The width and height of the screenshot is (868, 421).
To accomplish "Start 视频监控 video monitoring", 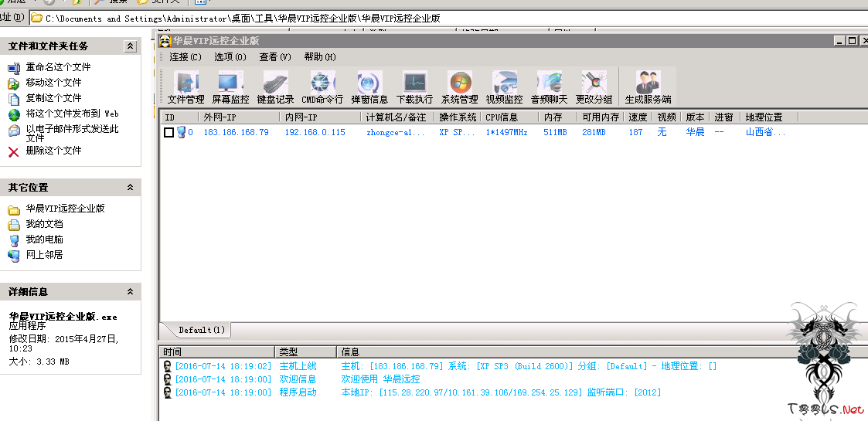I will 504,87.
